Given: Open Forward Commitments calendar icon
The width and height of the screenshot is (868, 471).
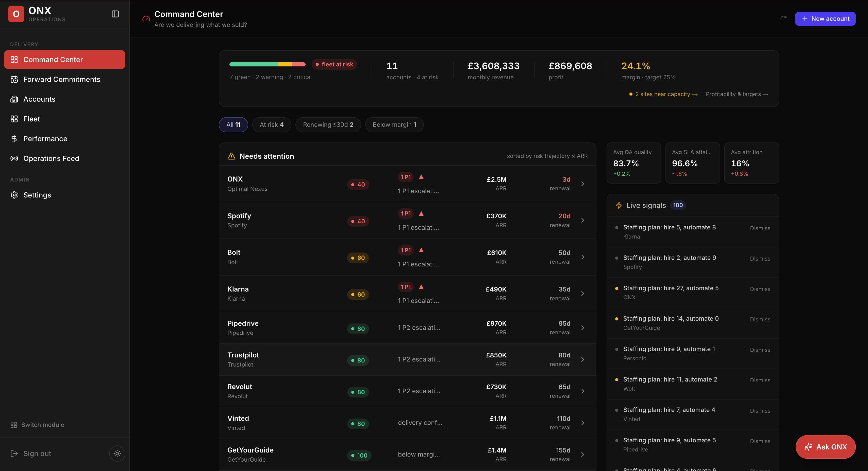Looking at the screenshot, I should (x=14, y=79).
